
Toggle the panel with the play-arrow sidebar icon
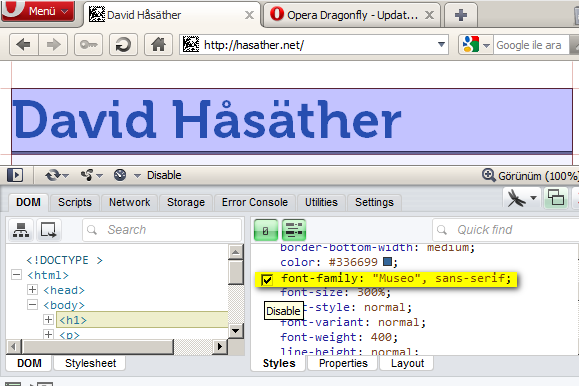(15, 175)
